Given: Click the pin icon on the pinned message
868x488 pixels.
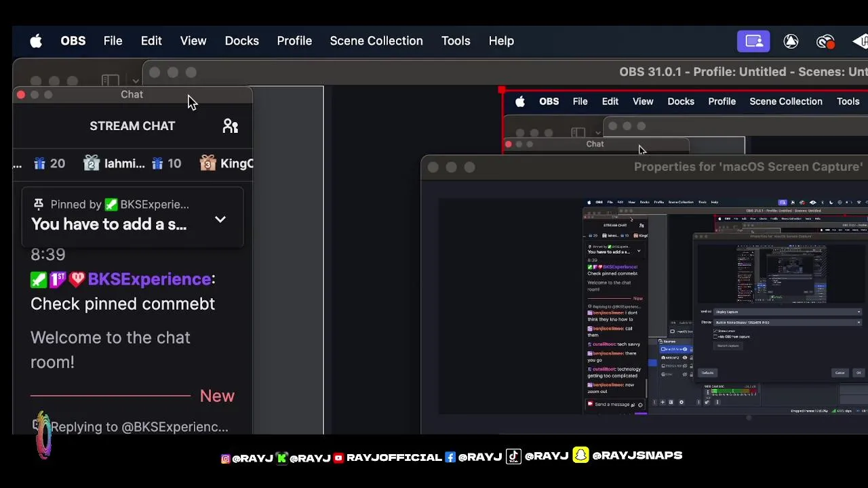Looking at the screenshot, I should [39, 204].
